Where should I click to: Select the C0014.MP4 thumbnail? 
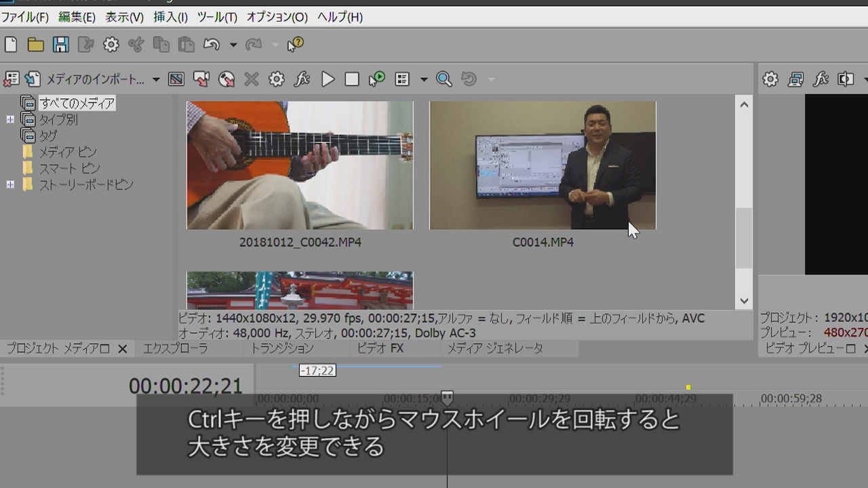pyautogui.click(x=542, y=165)
